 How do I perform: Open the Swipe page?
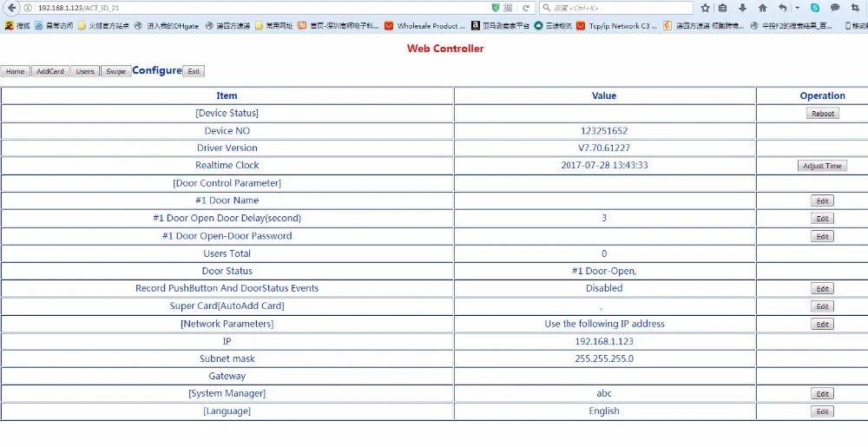115,71
